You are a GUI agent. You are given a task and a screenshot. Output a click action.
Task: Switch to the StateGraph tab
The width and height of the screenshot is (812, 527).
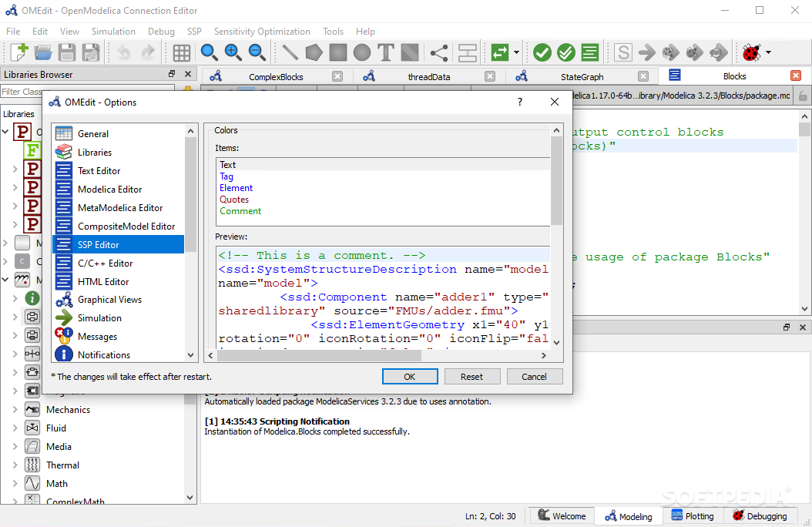(582, 76)
